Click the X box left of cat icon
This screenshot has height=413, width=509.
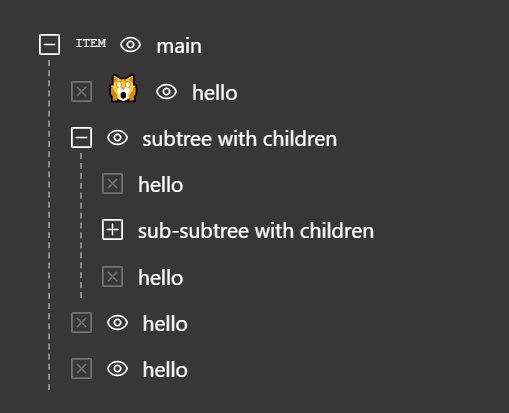click(x=81, y=91)
